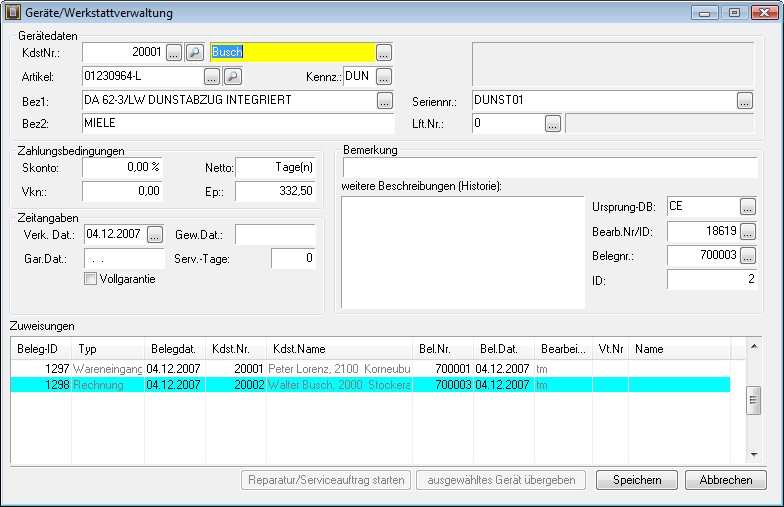Click the Abbrechen button
The height and width of the screenshot is (507, 784).
tap(726, 480)
